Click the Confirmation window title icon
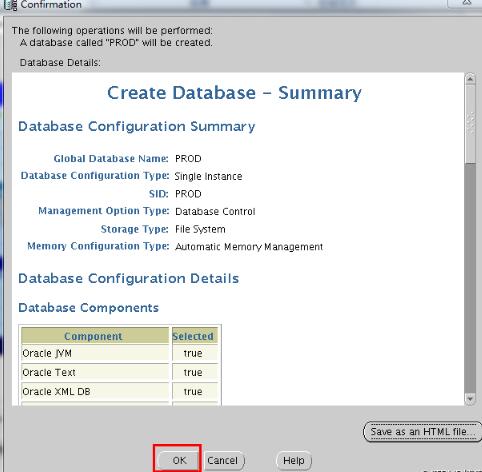Image resolution: width=482 pixels, height=472 pixels. click(x=11, y=5)
